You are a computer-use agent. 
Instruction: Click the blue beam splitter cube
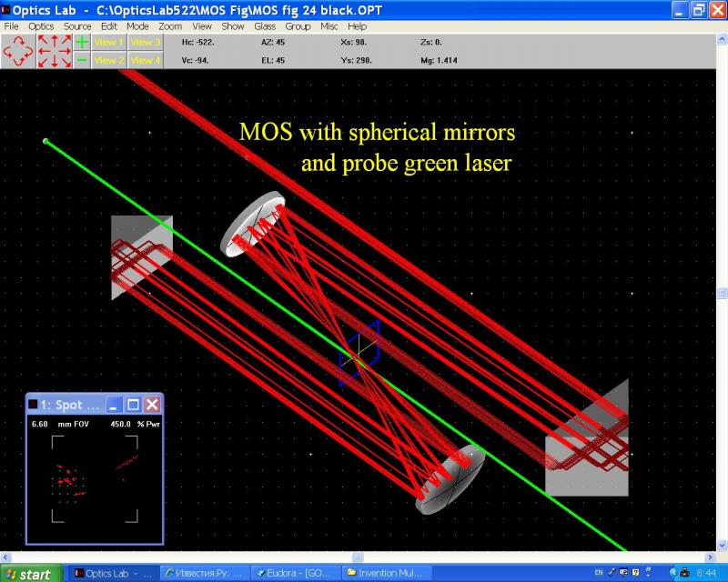[x=360, y=353]
